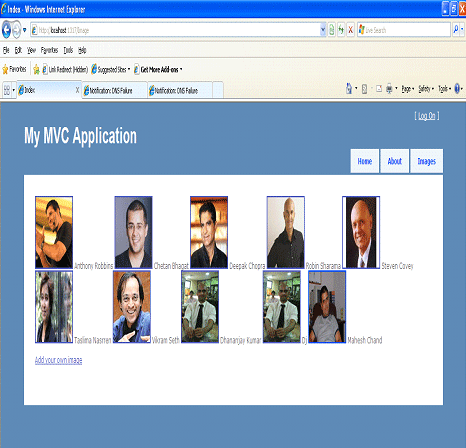This screenshot has height=448, width=466.
Task: Open the Dj photo thumbnail
Action: coord(282,307)
